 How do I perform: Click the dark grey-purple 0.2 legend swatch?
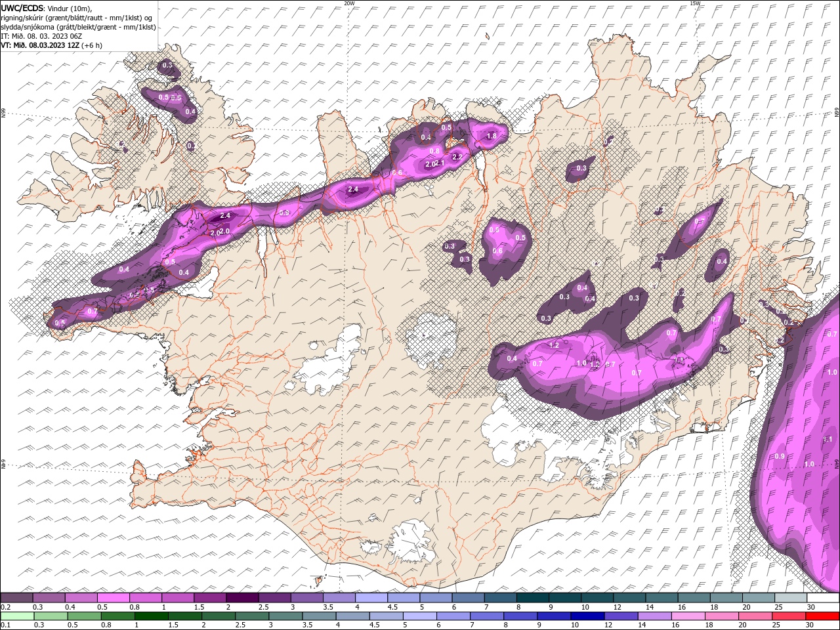coord(16,598)
